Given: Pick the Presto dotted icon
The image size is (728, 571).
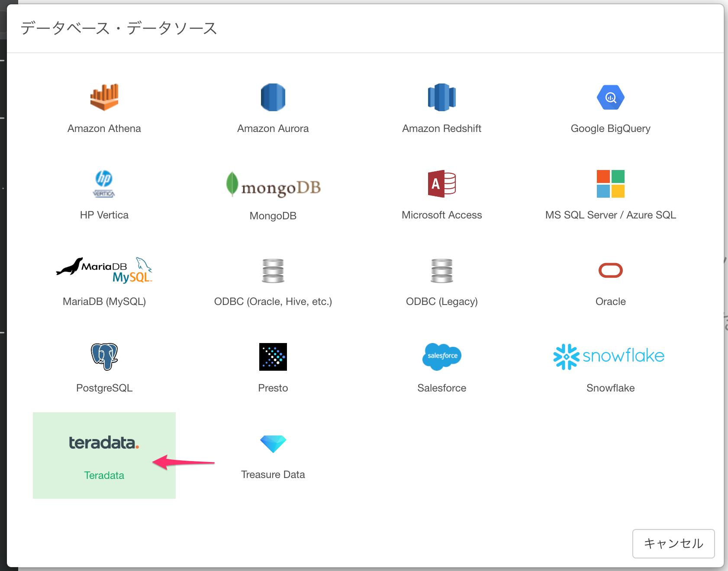Looking at the screenshot, I should tap(273, 357).
